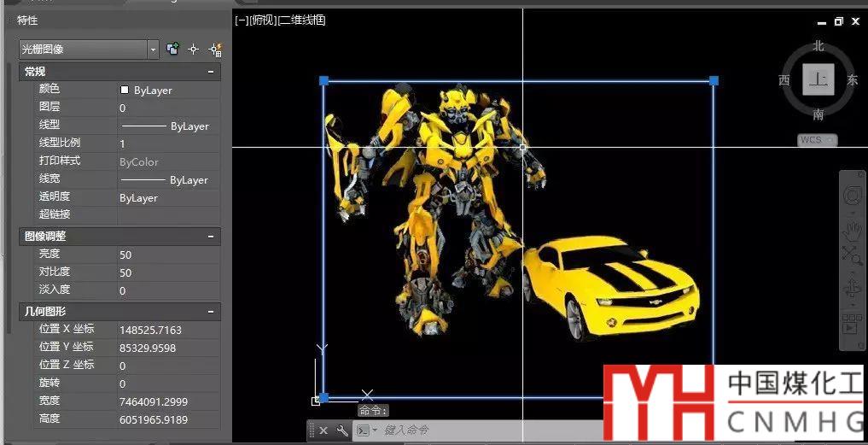Viewport: 868px width, 445px height.
Task: Activate the Pan hand tool
Action: (852, 231)
